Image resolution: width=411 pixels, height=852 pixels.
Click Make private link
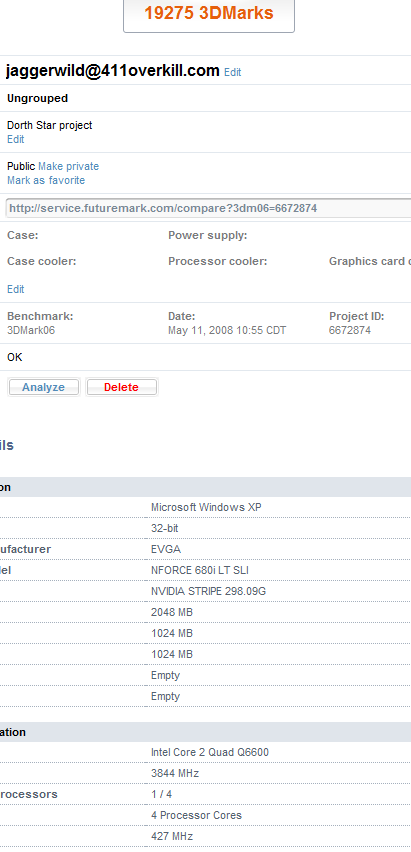tap(68, 166)
